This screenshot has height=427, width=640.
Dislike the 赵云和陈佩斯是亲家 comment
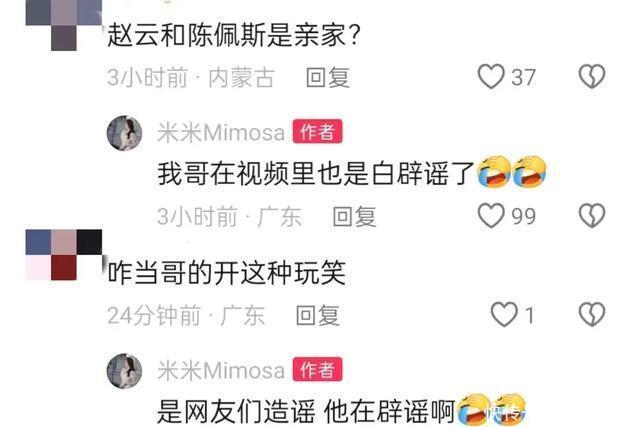[x=591, y=76]
